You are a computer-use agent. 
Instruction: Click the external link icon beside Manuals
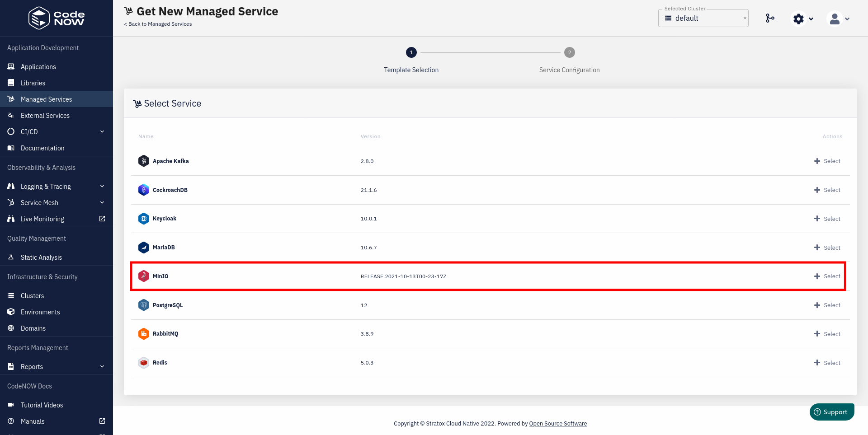coord(102,421)
